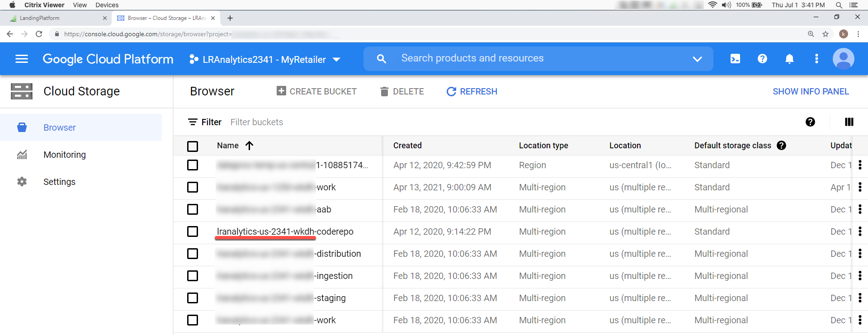Open row actions menu for -ingestion bucket
The image size is (868, 335).
click(860, 276)
